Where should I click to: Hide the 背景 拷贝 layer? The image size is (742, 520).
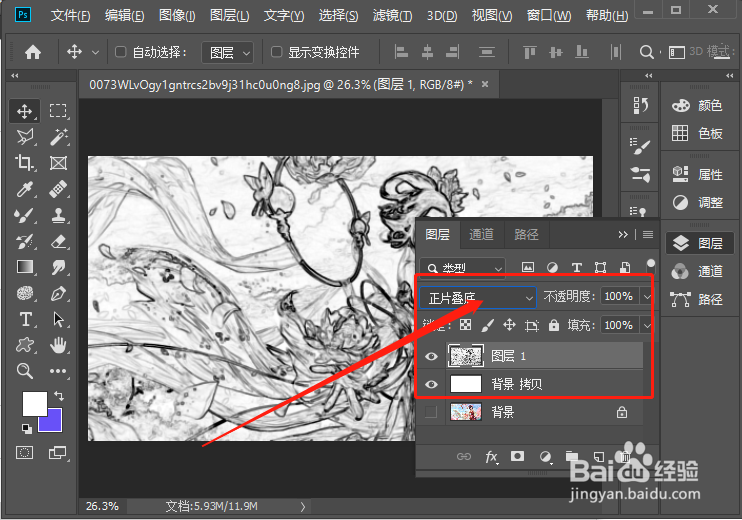tap(431, 384)
